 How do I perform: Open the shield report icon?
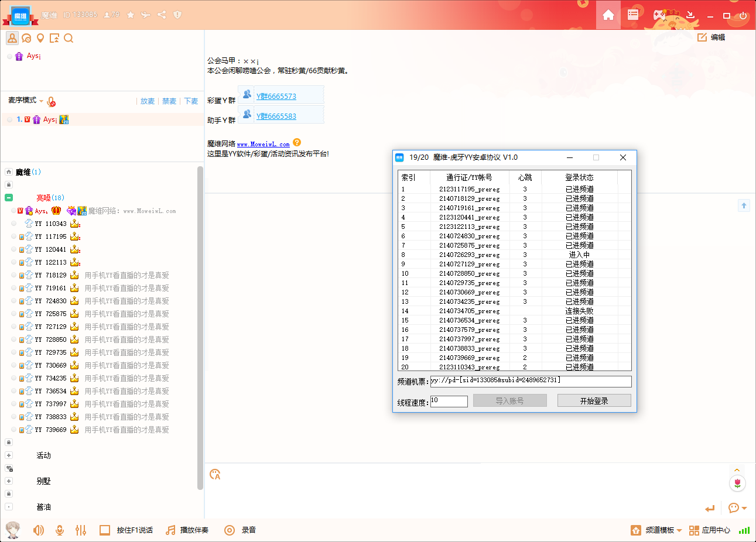[177, 15]
